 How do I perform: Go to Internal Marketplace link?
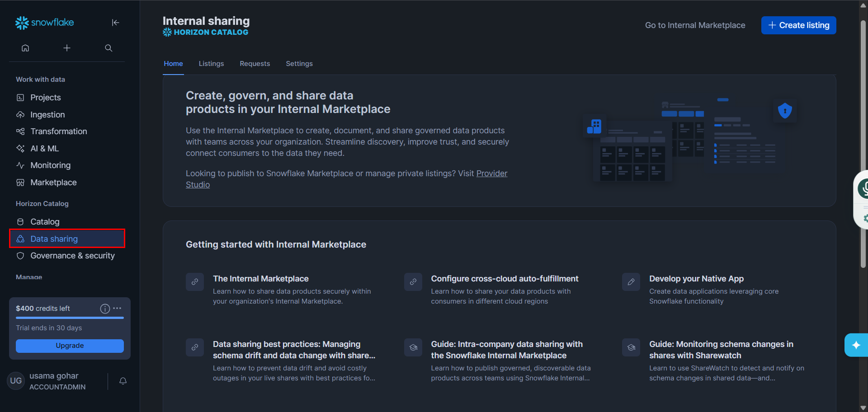(x=695, y=25)
